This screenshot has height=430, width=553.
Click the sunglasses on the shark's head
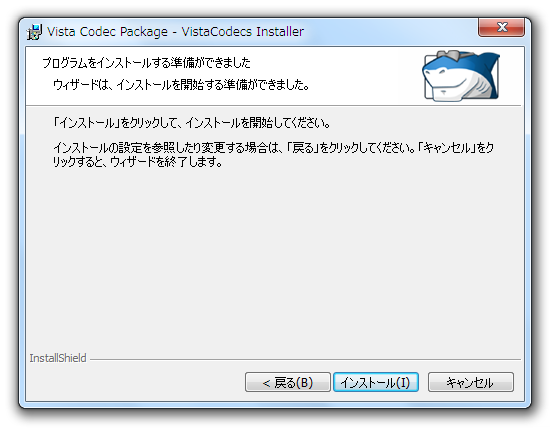pos(449,56)
